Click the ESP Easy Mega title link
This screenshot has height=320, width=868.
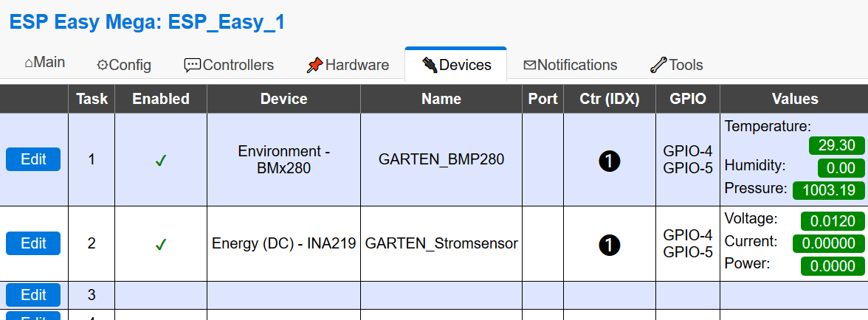147,22
